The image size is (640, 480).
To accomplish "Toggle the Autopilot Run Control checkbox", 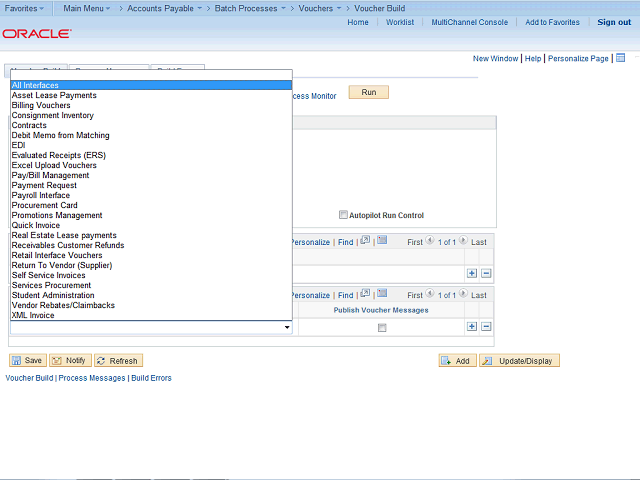I will pyautogui.click(x=343, y=215).
